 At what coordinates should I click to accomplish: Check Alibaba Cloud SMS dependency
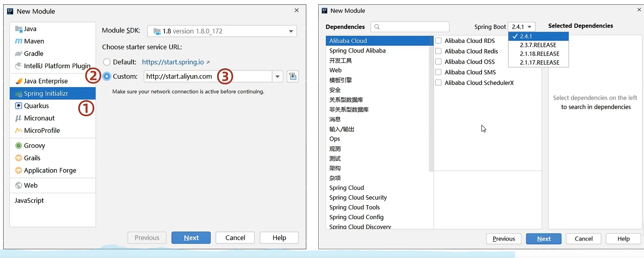(439, 72)
